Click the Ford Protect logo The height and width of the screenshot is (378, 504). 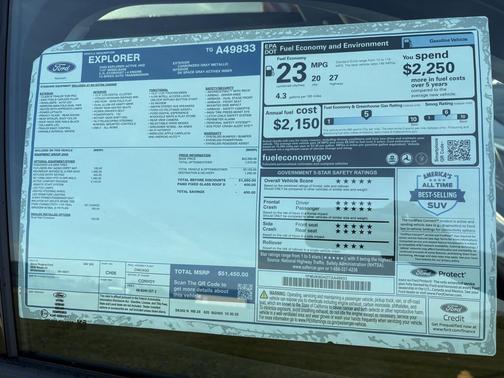438,274
